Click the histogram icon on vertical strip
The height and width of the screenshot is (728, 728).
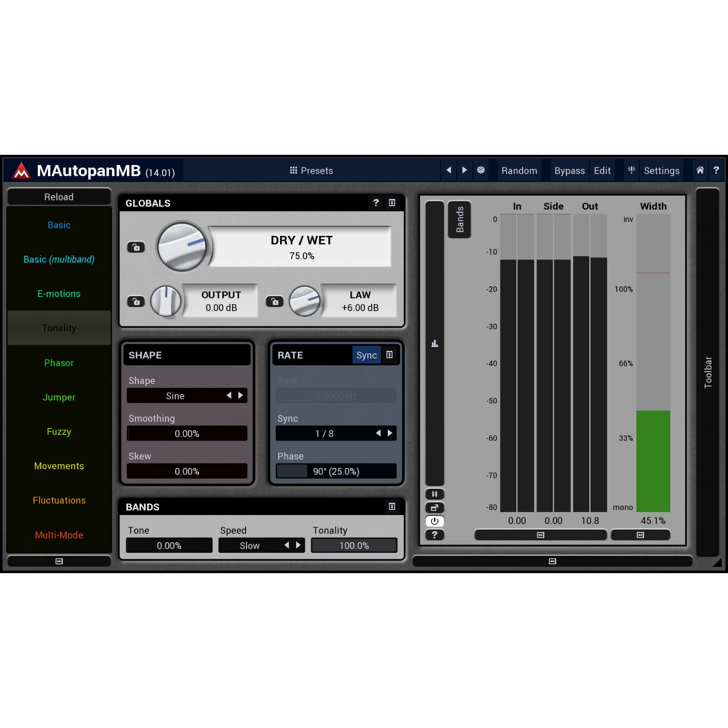tap(435, 344)
